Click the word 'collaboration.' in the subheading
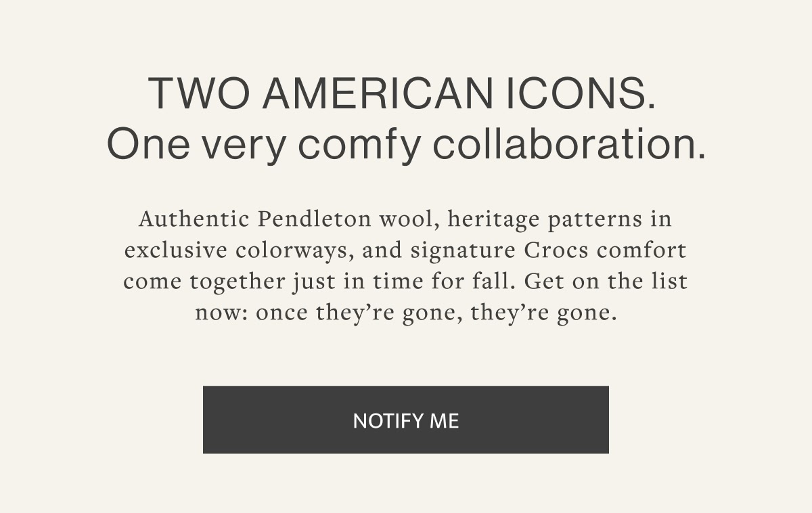Viewport: 812px width, 513px height. [x=569, y=144]
